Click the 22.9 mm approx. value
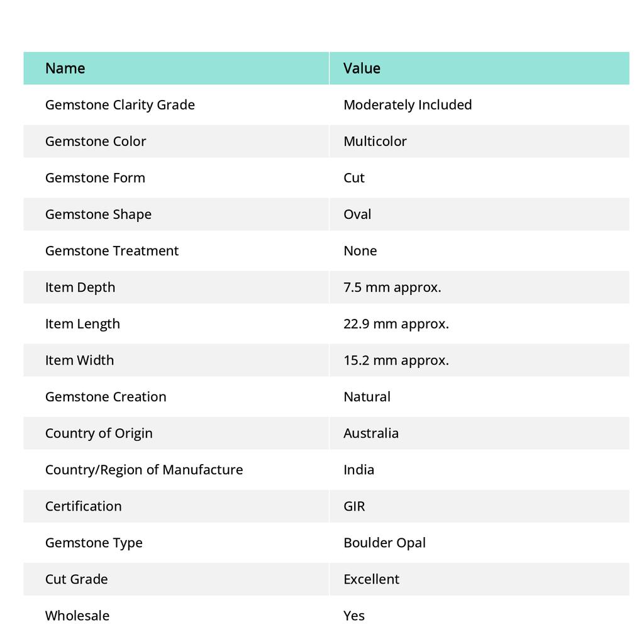644x644 pixels. click(396, 324)
